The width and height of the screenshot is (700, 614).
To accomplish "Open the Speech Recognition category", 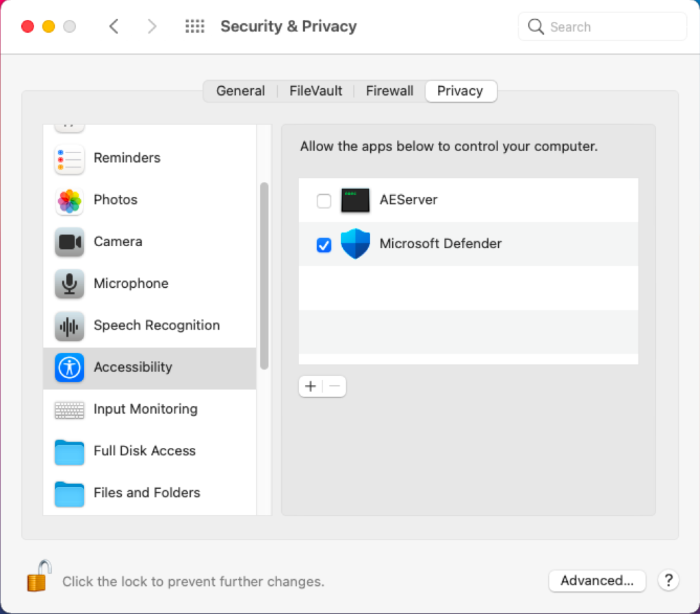I will (x=150, y=325).
